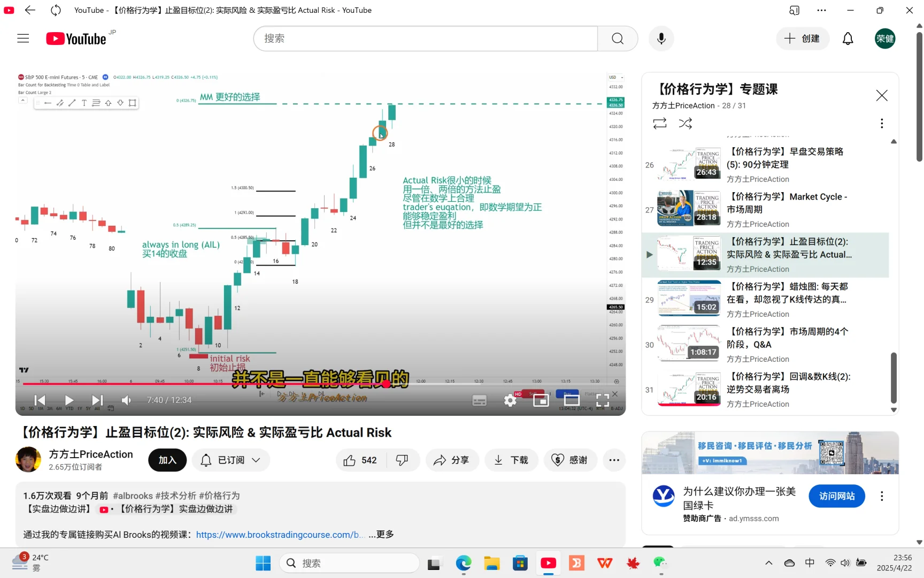Open the account avatar menu
Screen dimensions: 924x578
[x=885, y=39]
